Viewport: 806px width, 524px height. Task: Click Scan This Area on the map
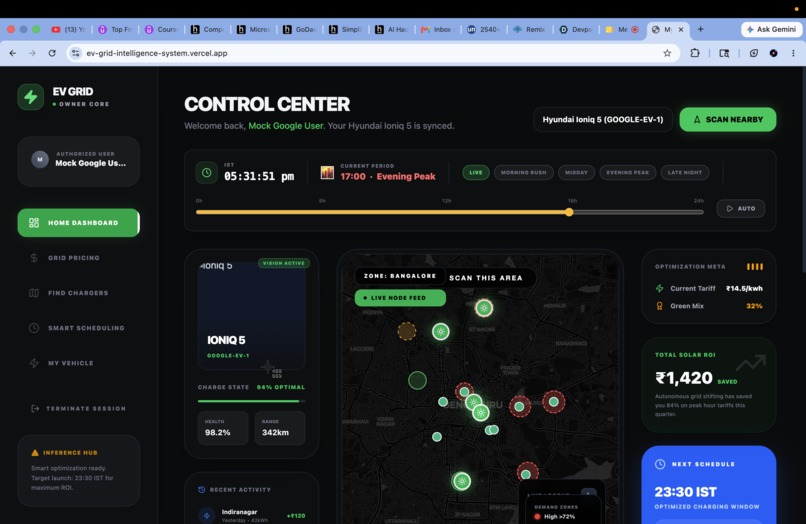coord(486,278)
